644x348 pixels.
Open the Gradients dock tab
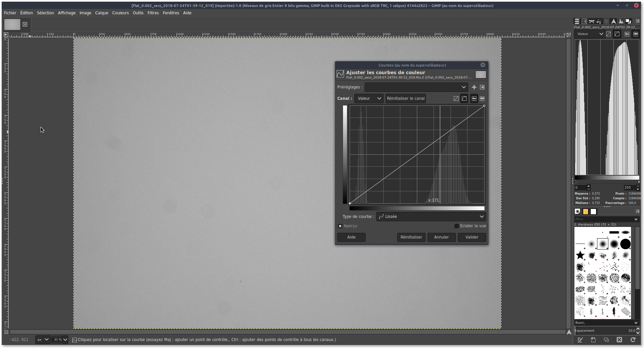593,212
